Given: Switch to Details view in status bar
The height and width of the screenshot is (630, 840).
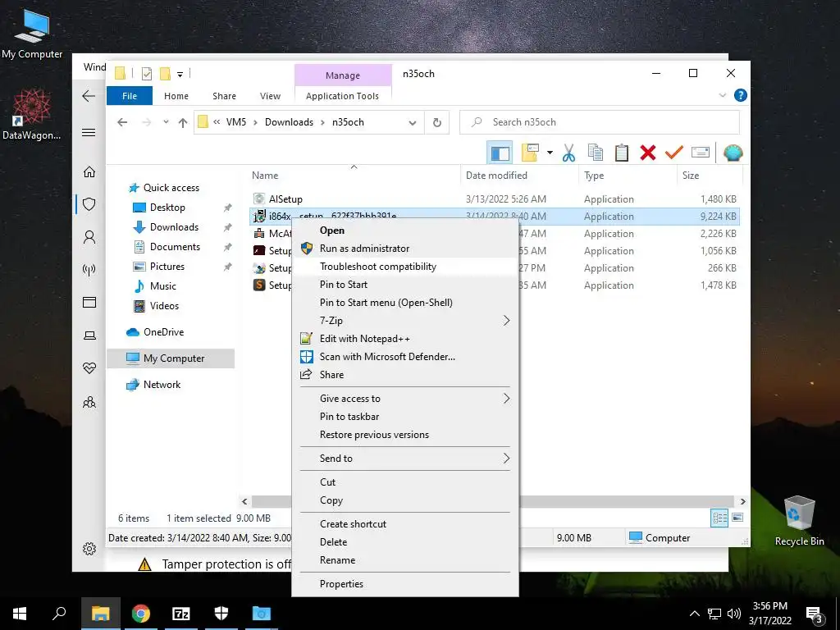Looking at the screenshot, I should (x=719, y=518).
